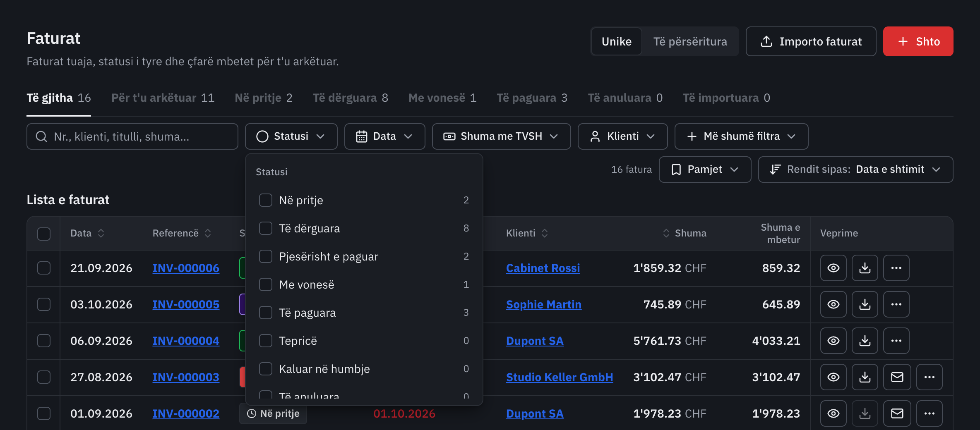The height and width of the screenshot is (430, 980).
Task: Open the Data filter dropdown
Action: click(384, 136)
